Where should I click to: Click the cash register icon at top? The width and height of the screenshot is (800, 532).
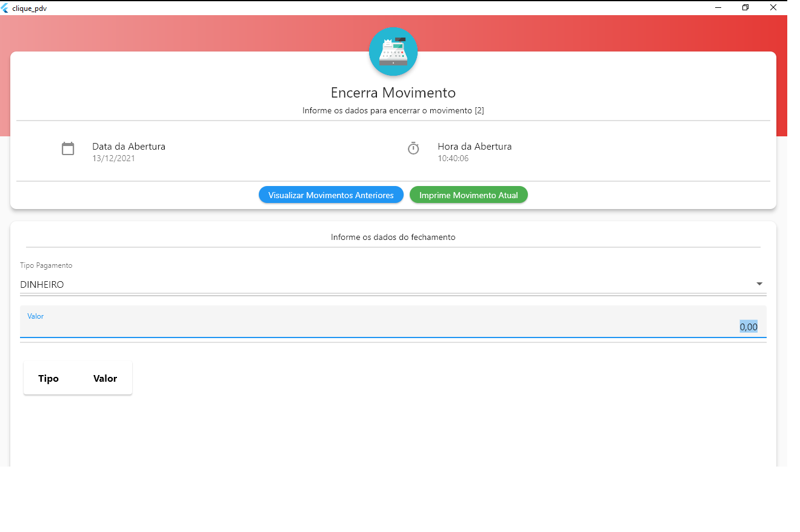pos(393,52)
